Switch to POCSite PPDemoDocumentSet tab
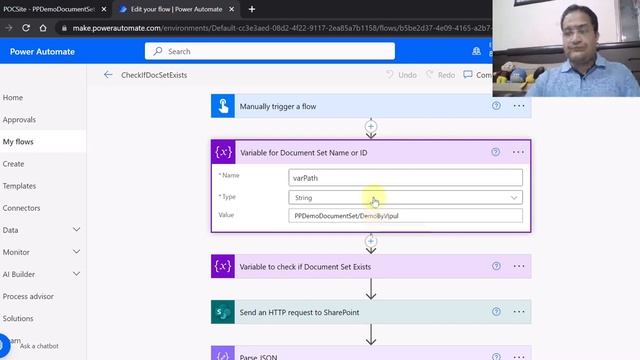This screenshot has width=640, height=360. (49, 9)
